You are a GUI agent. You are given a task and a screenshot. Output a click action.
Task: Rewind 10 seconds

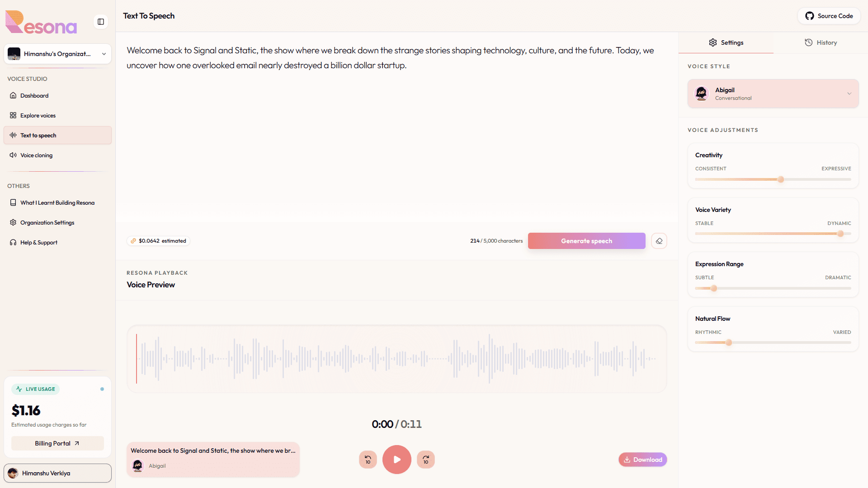pyautogui.click(x=368, y=460)
